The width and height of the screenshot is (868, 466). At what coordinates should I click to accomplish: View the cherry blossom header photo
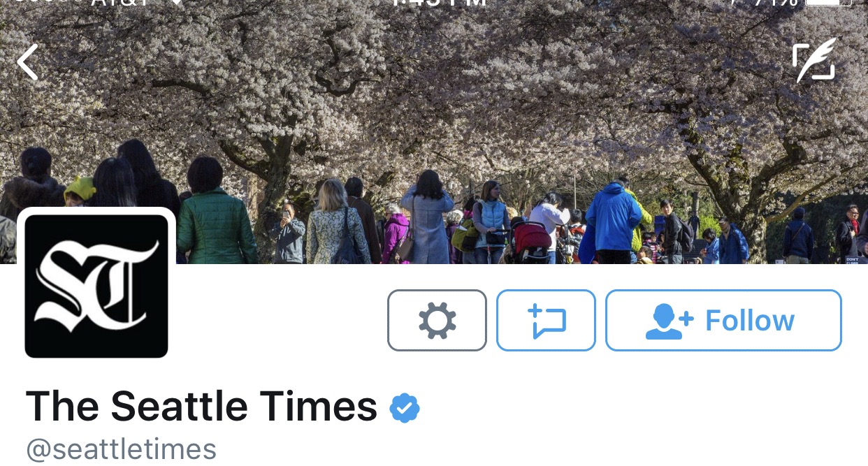tap(433, 133)
